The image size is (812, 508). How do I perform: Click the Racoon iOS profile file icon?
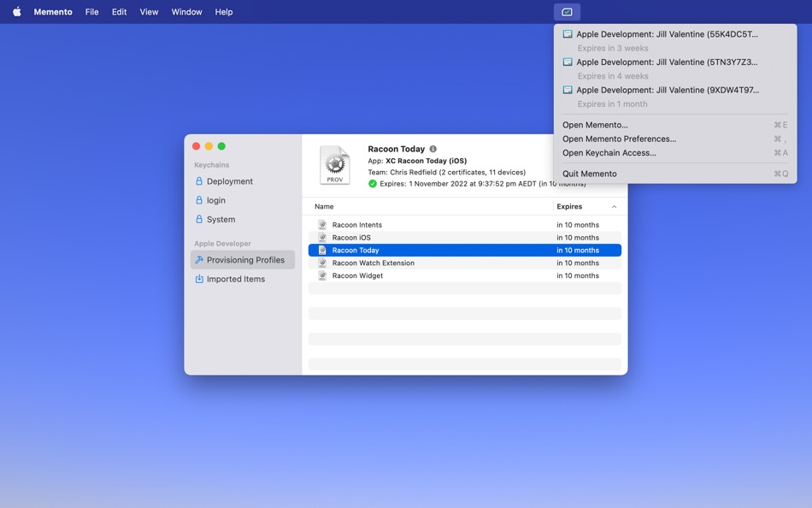point(322,238)
